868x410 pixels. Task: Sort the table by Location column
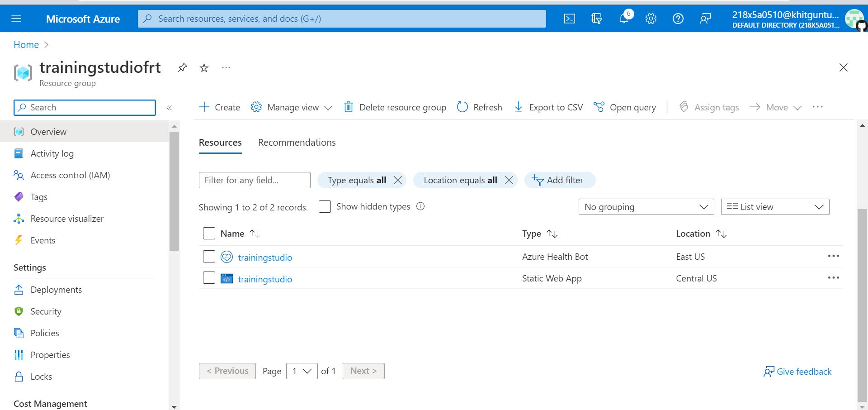(701, 234)
